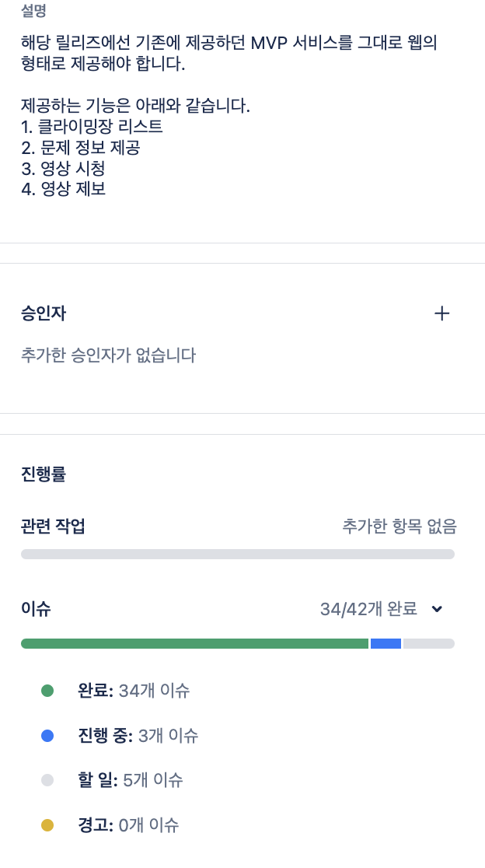The image size is (485, 868).
Task: Click the yellow 경고 status dot icon
Action: (x=47, y=824)
